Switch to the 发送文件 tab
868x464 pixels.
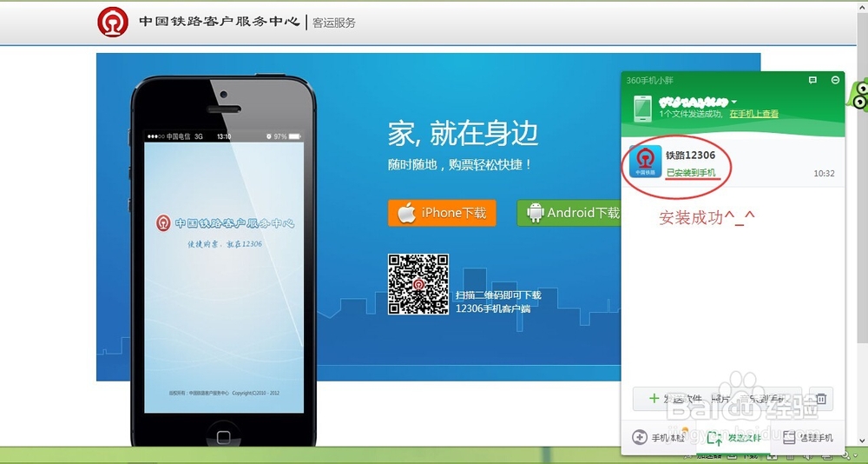(x=733, y=439)
